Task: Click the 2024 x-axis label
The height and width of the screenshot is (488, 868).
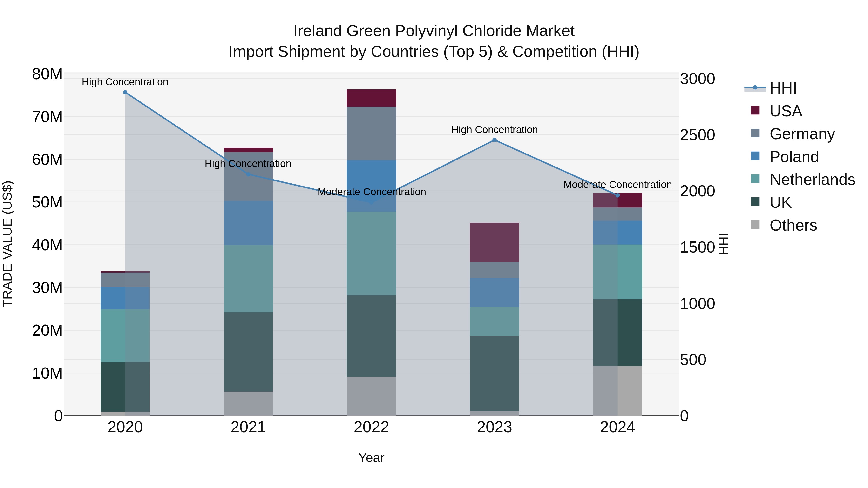Action: pyautogui.click(x=618, y=427)
